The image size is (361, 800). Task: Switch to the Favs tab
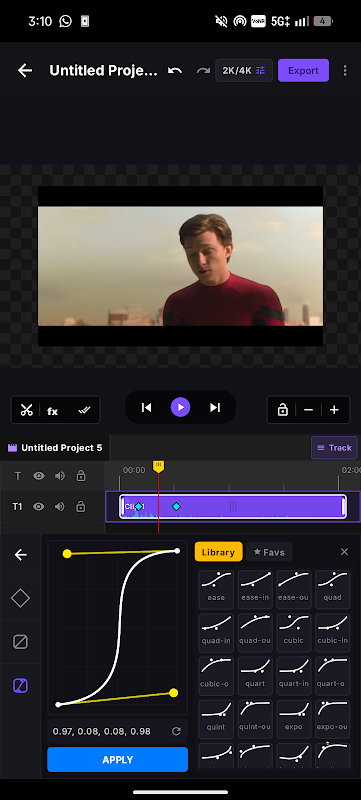(x=269, y=552)
